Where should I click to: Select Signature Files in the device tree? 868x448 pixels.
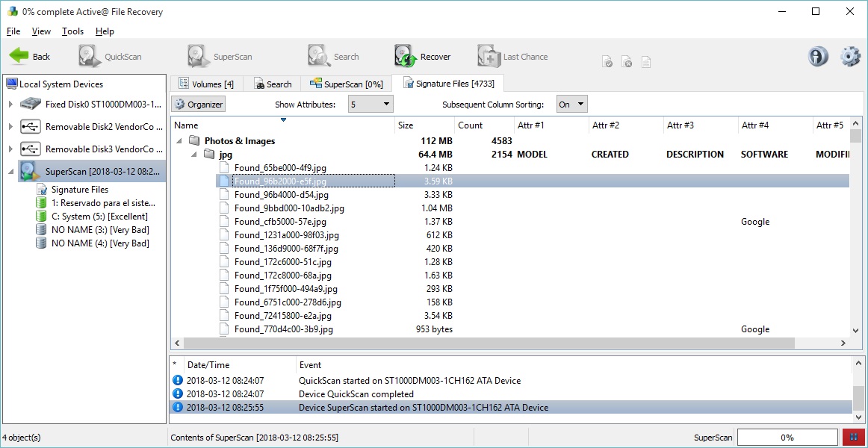tap(72, 190)
